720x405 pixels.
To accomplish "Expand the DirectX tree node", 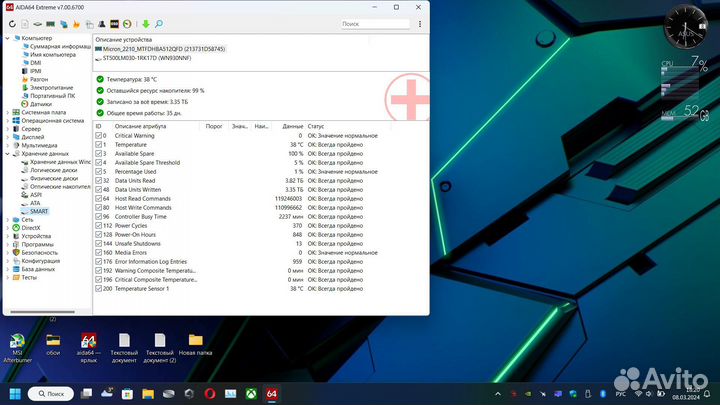I will click(x=7, y=228).
